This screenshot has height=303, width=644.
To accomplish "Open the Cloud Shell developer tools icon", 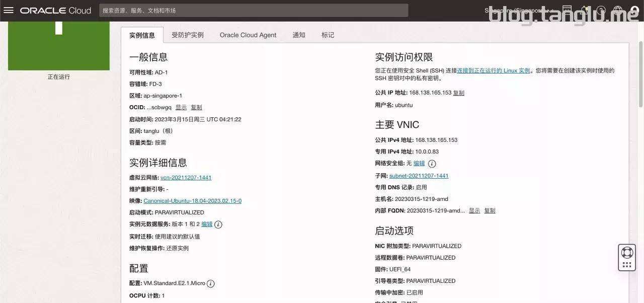I will coord(567,11).
